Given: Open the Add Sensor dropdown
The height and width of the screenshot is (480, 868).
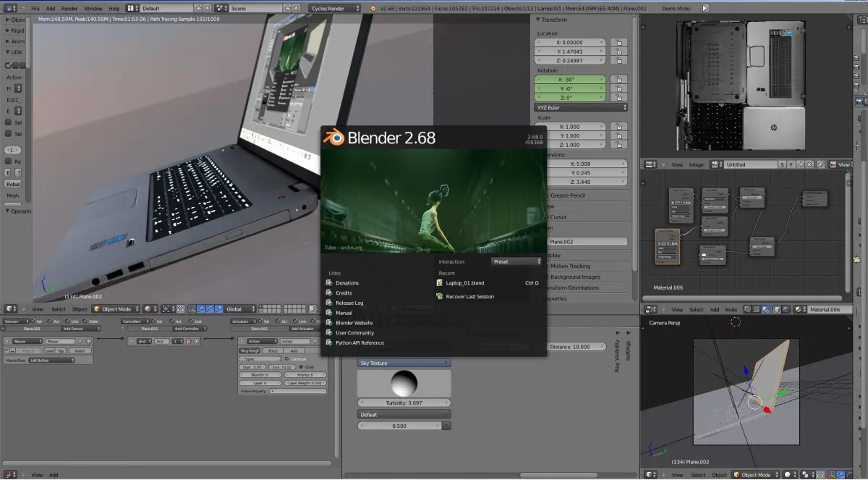Looking at the screenshot, I should [80, 329].
